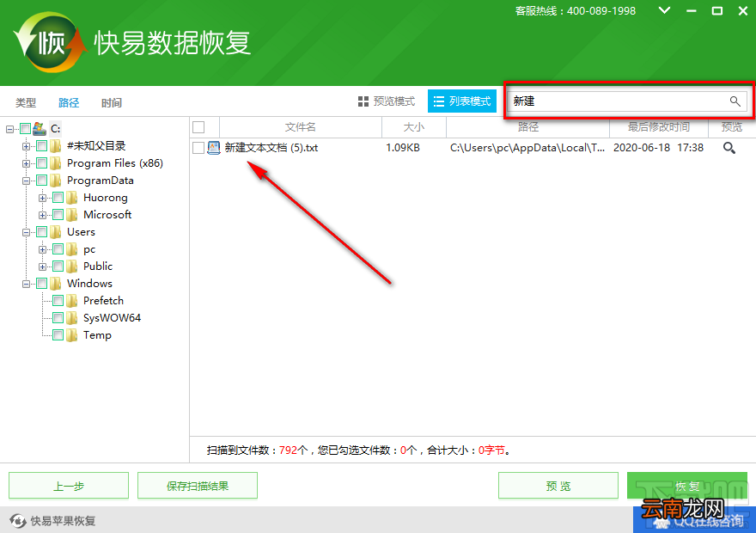Screen dimensions: 756x533
Task: Click the search magnifier in the search box
Action: click(x=735, y=101)
